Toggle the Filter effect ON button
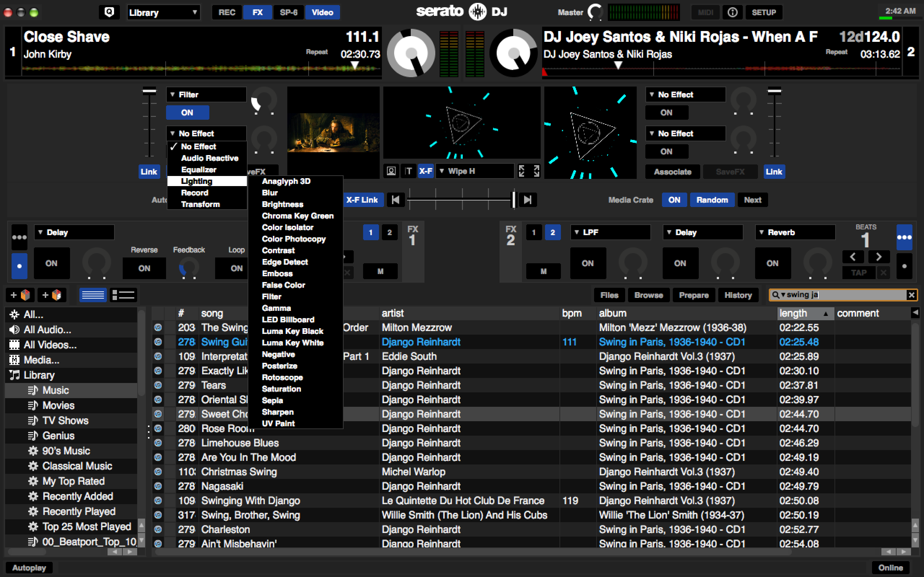The width and height of the screenshot is (924, 577). tap(188, 113)
